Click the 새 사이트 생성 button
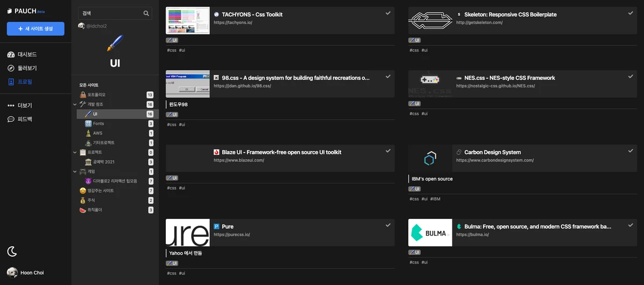The height and width of the screenshot is (285, 644). tap(35, 28)
